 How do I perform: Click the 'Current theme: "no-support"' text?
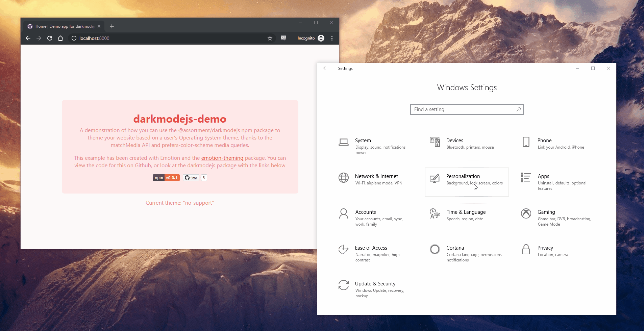point(180,203)
